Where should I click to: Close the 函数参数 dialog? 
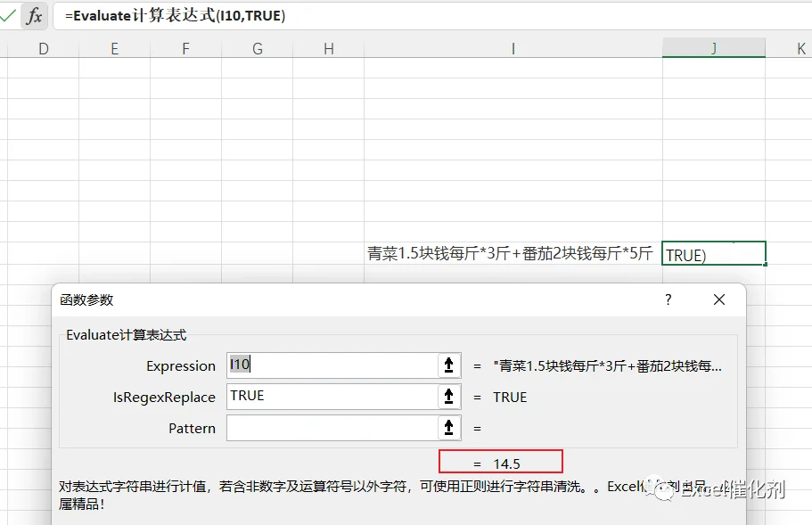click(718, 299)
